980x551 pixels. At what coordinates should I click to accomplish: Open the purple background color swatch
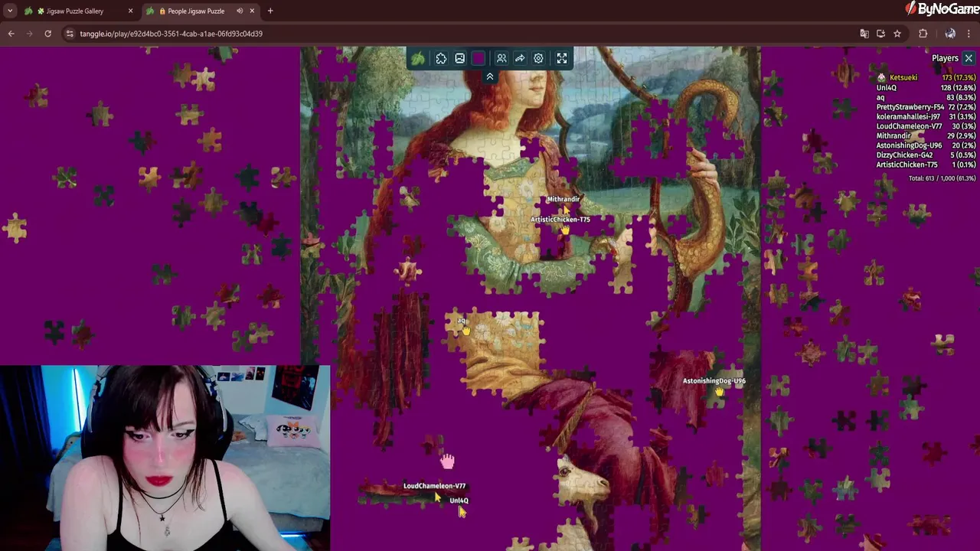coord(479,58)
